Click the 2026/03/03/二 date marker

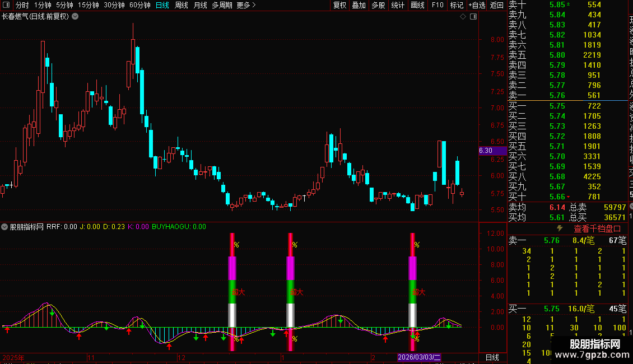[419, 357]
